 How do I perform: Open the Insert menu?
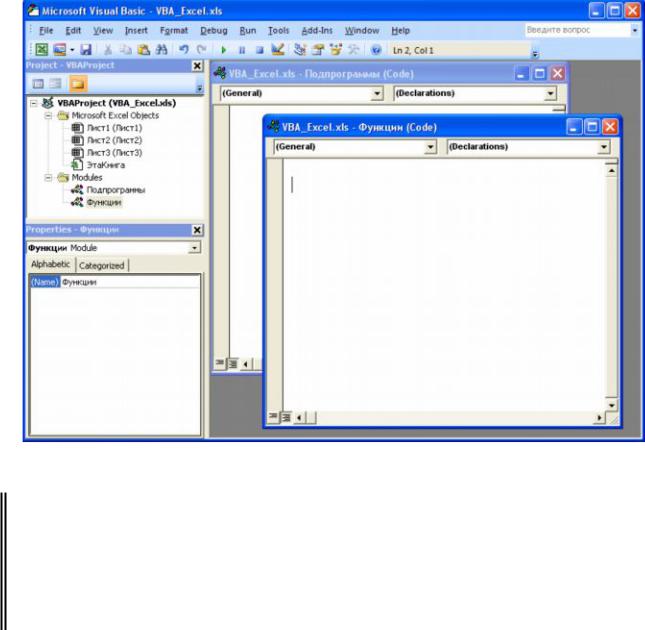pos(136,30)
